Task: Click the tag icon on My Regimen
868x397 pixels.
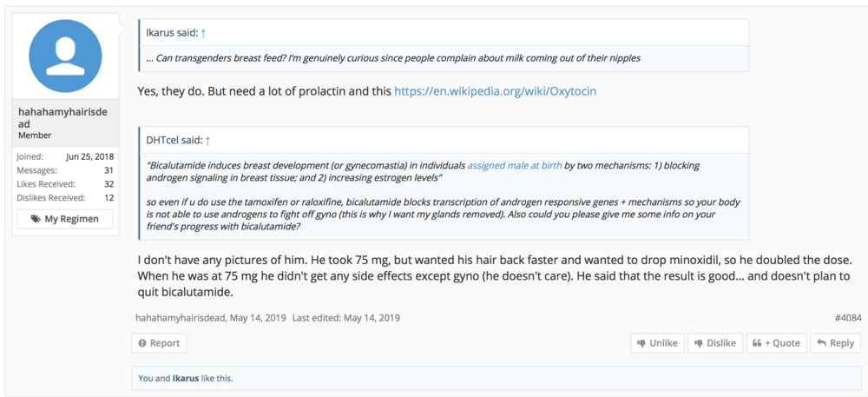Action: coord(36,219)
